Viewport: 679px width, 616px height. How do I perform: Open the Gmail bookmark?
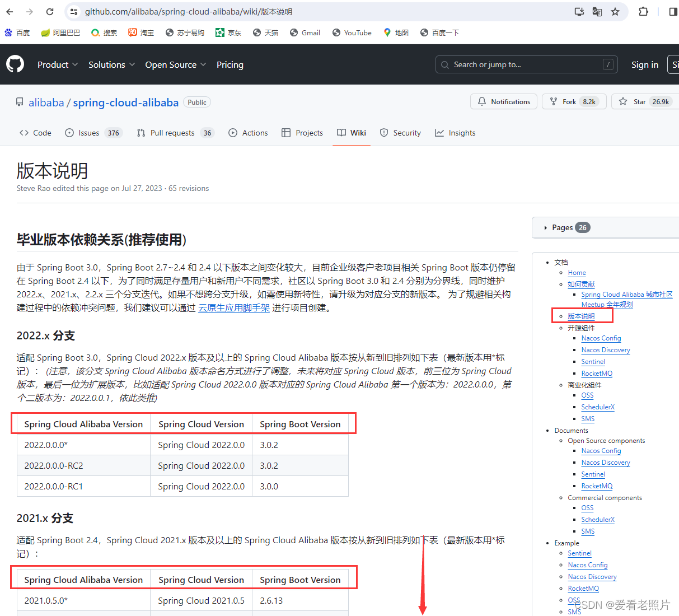click(305, 32)
